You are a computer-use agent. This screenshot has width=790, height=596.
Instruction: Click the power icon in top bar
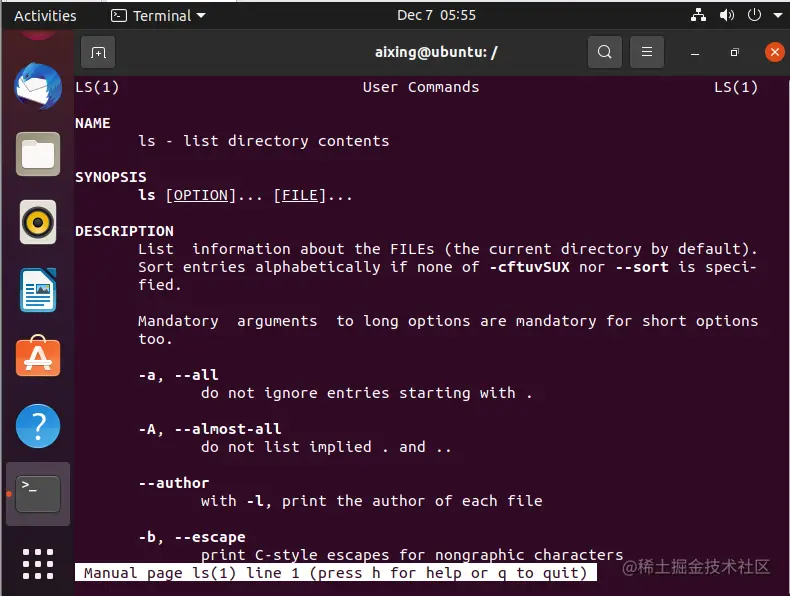(x=754, y=15)
